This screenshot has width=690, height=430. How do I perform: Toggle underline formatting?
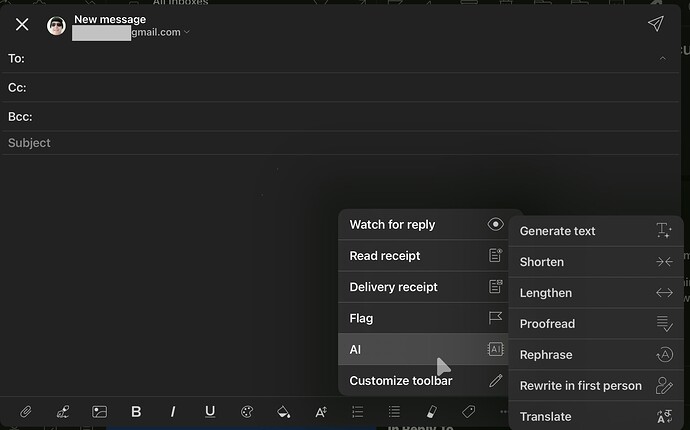coord(210,412)
